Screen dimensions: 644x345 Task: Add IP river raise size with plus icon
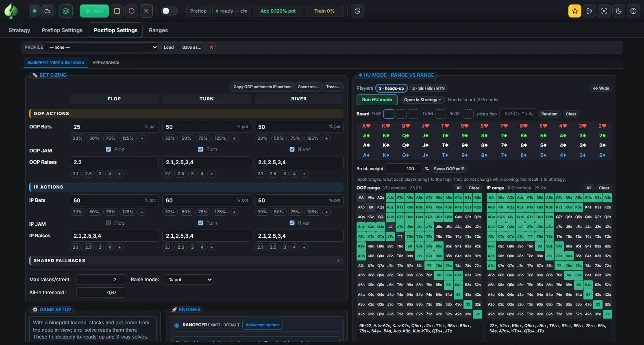click(x=304, y=247)
